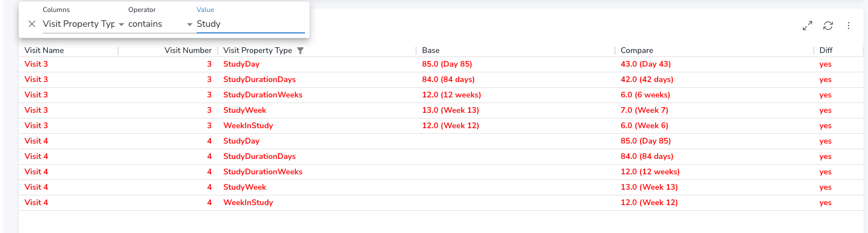868x233 pixels.
Task: Click the Base column header
Action: 431,50
